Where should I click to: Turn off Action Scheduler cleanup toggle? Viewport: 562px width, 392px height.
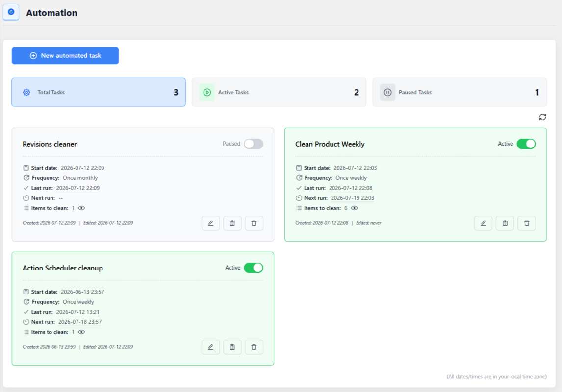pos(254,268)
